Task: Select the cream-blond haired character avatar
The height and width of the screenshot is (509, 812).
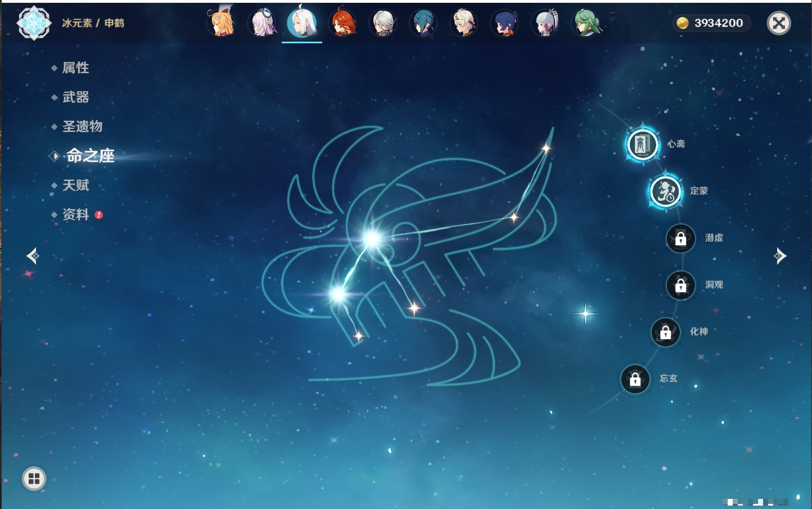Action: 464,23
